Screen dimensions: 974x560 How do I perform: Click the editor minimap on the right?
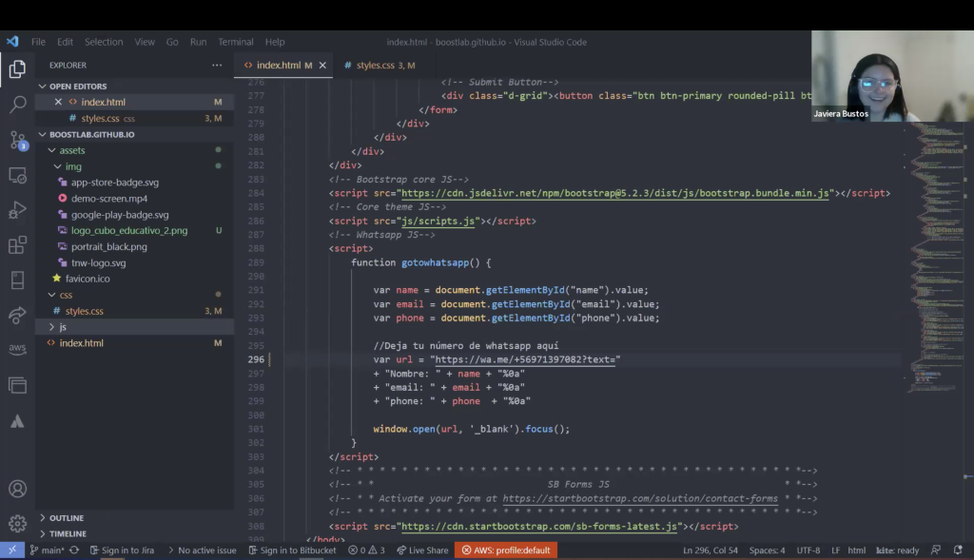937,258
